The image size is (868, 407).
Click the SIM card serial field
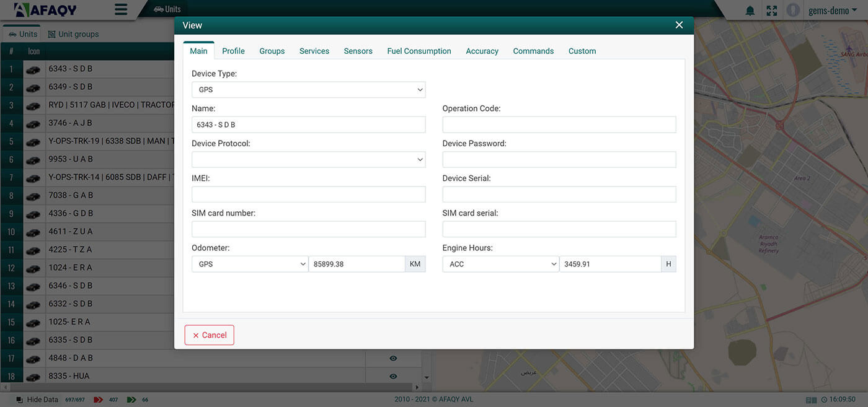(x=559, y=229)
